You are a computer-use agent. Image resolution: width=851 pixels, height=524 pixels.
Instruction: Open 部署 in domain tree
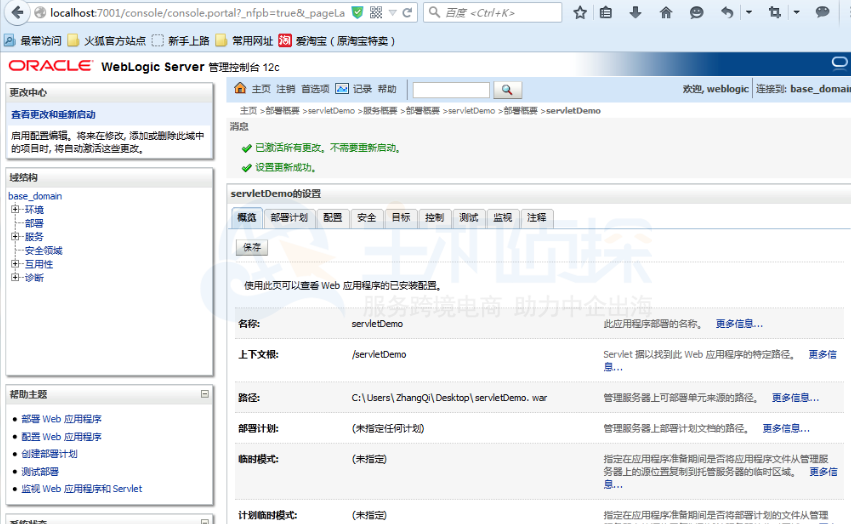tap(34, 223)
